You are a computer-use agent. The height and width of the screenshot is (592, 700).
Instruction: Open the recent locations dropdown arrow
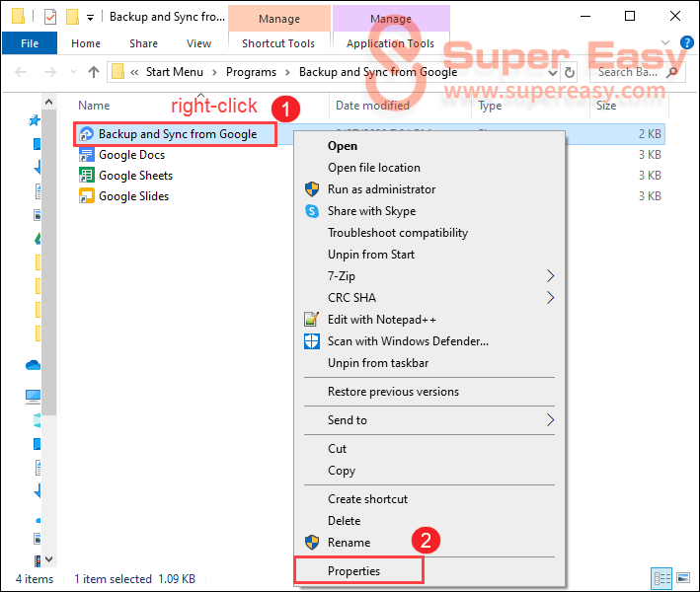[x=74, y=72]
